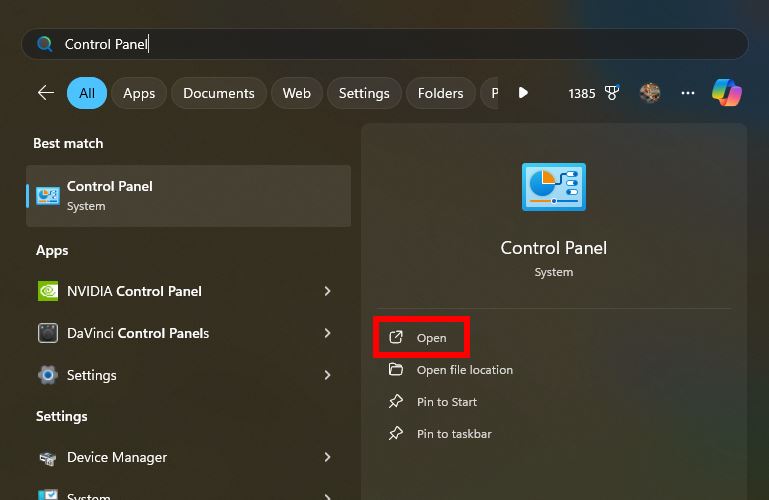Click the green NVIDIA icon

[x=48, y=291]
